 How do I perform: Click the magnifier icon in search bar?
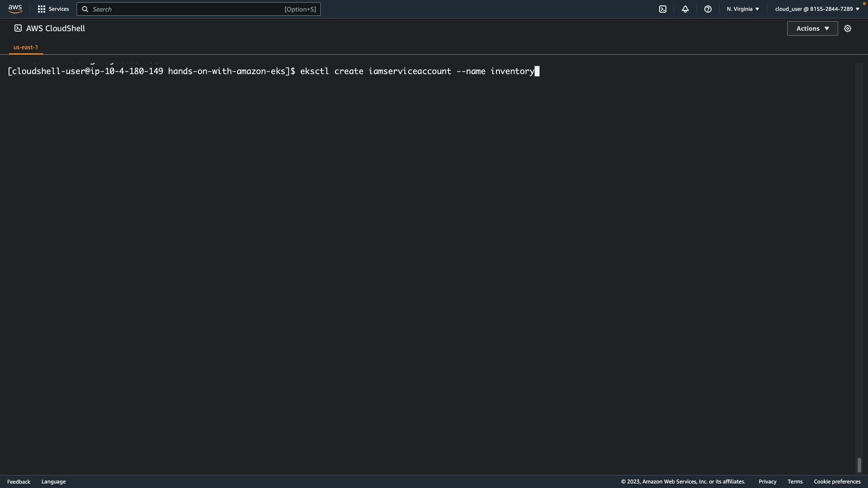tap(85, 9)
